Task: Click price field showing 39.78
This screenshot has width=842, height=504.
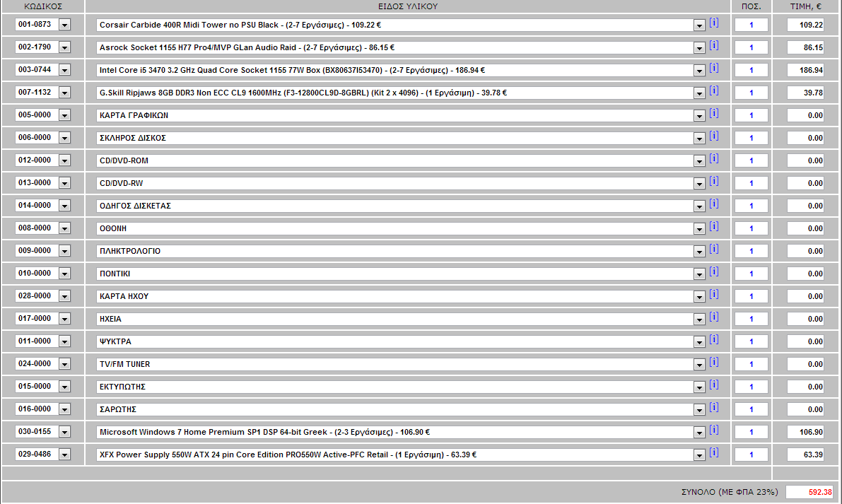Action: (x=805, y=93)
